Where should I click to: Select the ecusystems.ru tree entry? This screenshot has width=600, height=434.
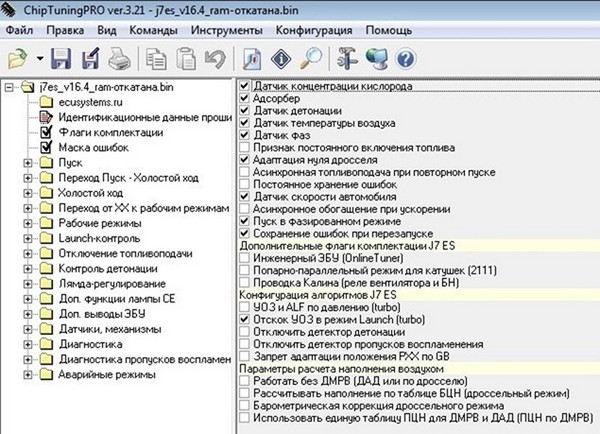point(96,101)
